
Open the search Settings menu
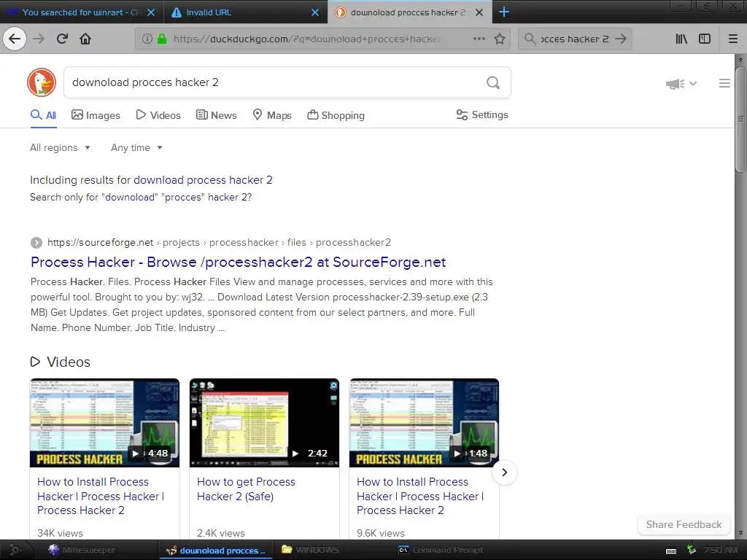coord(482,114)
